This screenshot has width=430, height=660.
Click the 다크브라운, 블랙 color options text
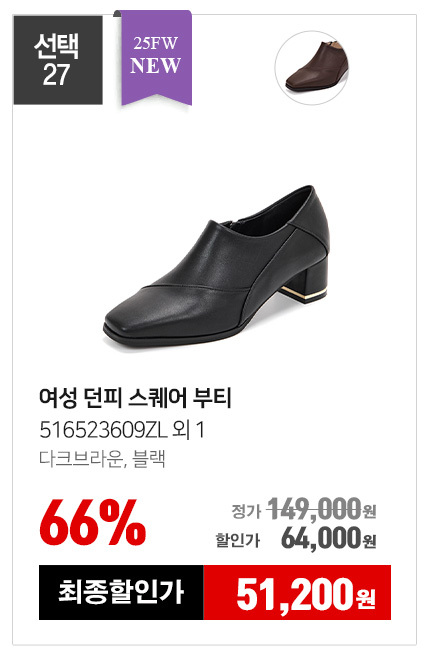(102, 459)
